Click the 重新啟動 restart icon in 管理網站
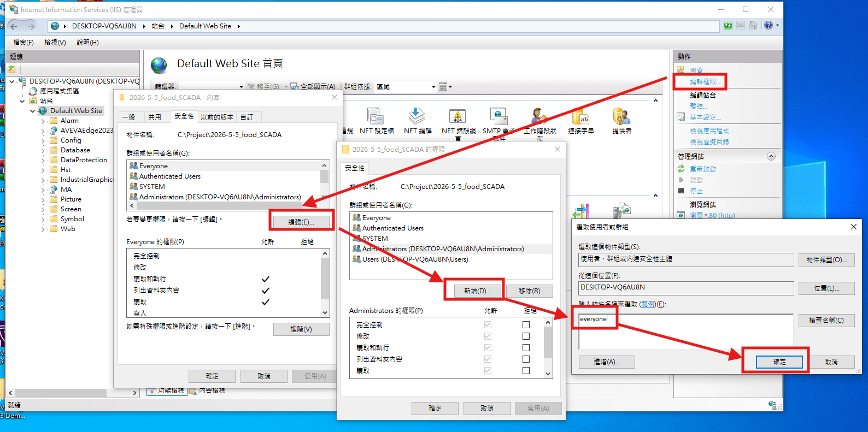Image resolution: width=868 pixels, height=432 pixels. pyautogui.click(x=681, y=169)
